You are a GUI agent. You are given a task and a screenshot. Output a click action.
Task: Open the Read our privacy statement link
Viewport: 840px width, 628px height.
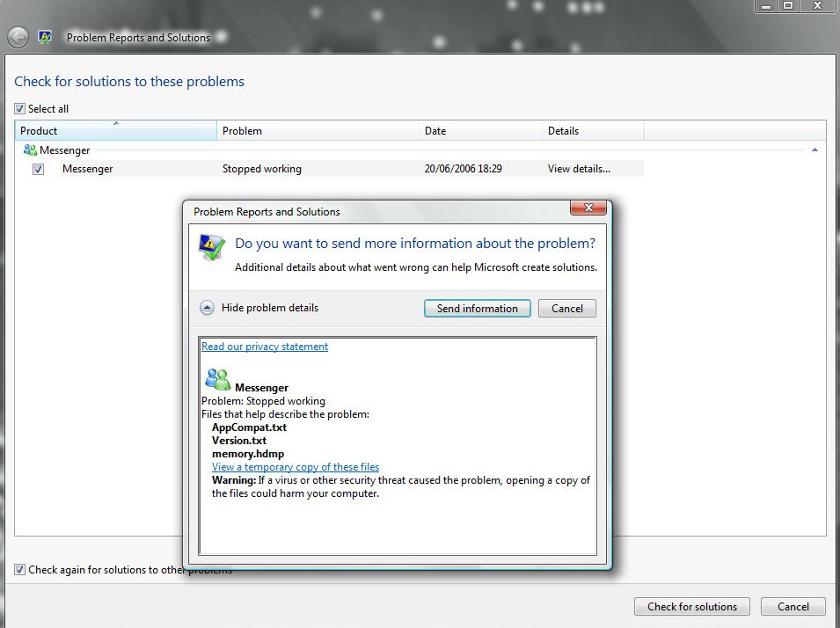(x=265, y=347)
